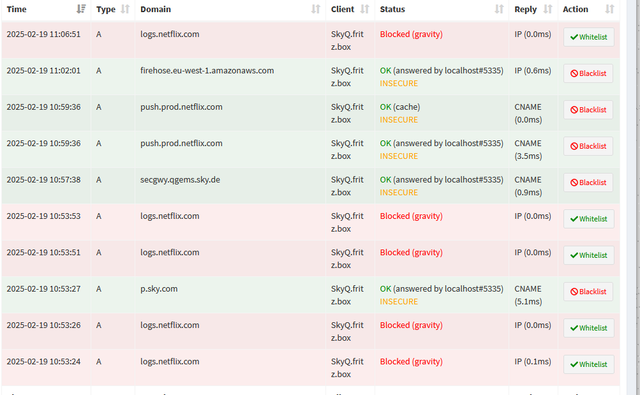Screen dimensions: 640x395
Task: Click timestamp 2025-02-19 11:02:01
Action: coord(43,71)
